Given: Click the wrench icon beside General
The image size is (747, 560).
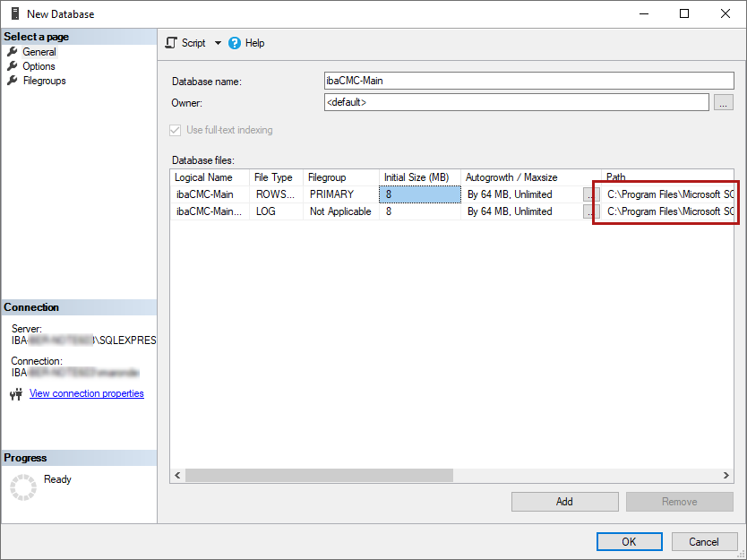Looking at the screenshot, I should pyautogui.click(x=13, y=51).
